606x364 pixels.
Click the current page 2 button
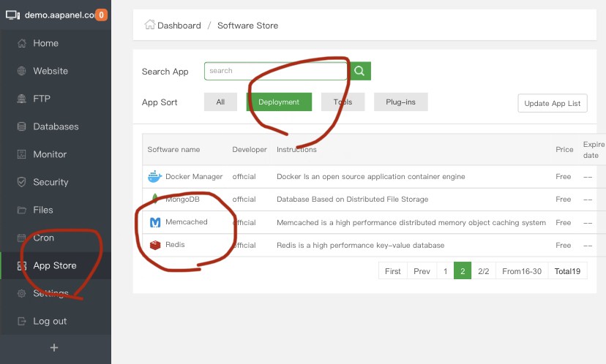click(x=463, y=271)
